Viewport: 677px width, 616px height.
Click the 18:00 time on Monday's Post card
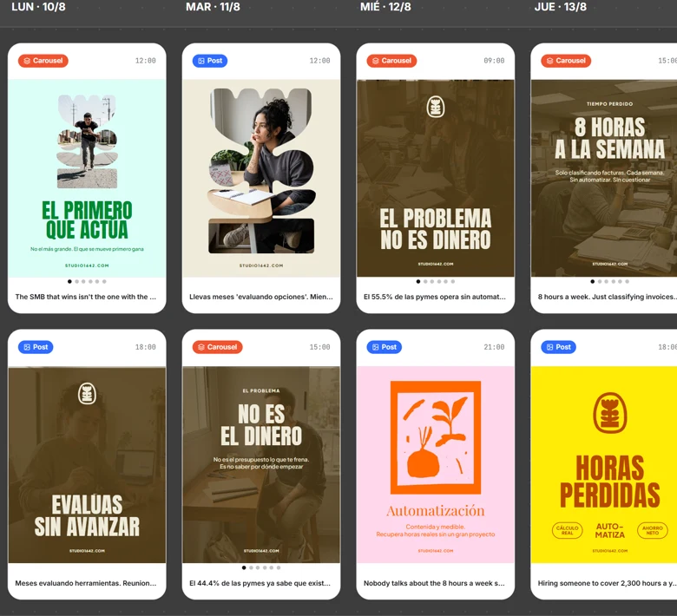pyautogui.click(x=146, y=347)
